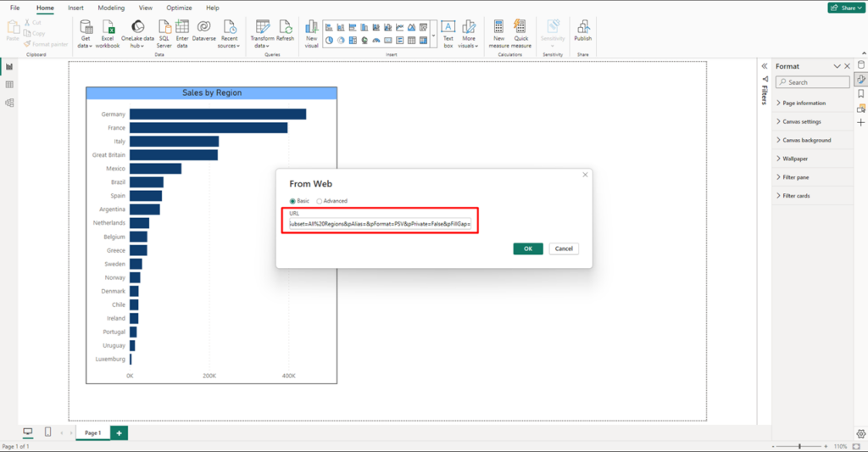Expand Canvas background section

pos(813,140)
